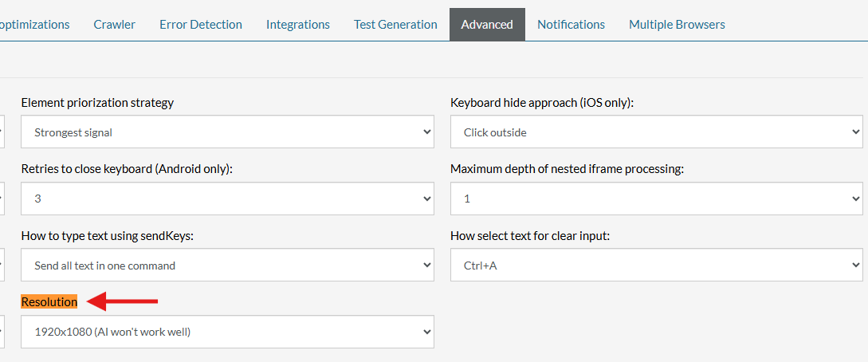Open the Error Detection tab
The height and width of the screenshot is (362, 868).
pyautogui.click(x=200, y=24)
